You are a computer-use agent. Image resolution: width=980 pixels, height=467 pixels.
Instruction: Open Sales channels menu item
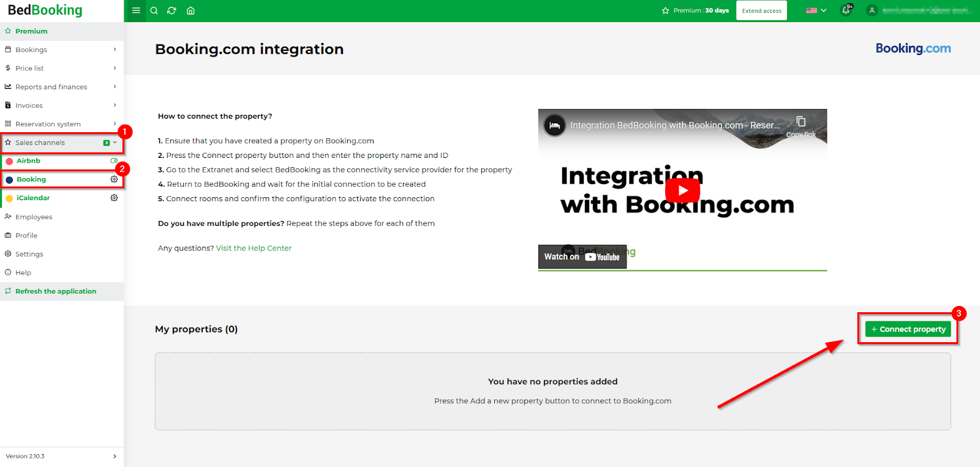(x=62, y=143)
